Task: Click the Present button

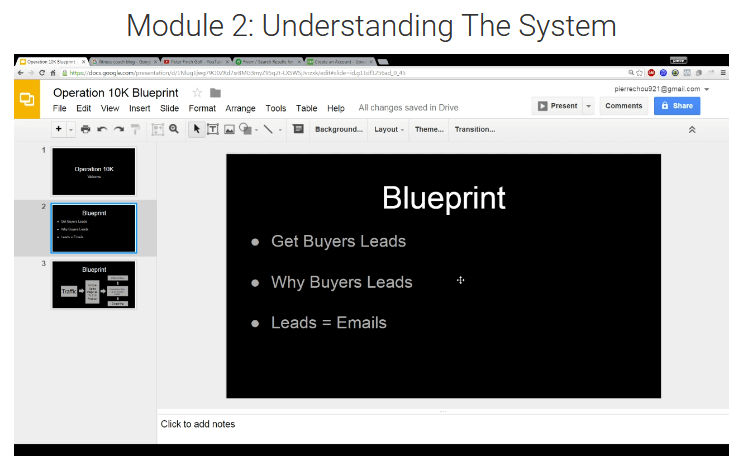Action: [x=558, y=106]
